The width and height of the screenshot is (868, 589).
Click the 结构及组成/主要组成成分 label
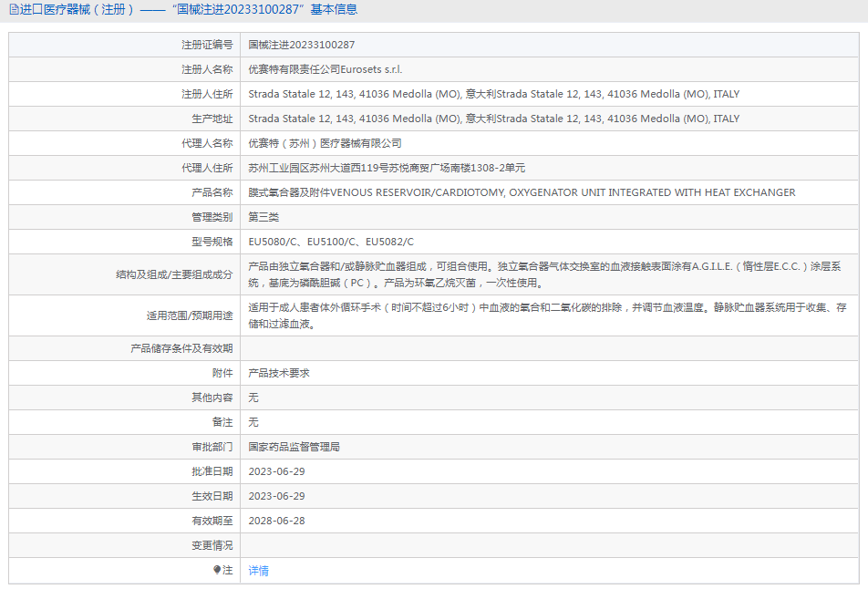174,274
